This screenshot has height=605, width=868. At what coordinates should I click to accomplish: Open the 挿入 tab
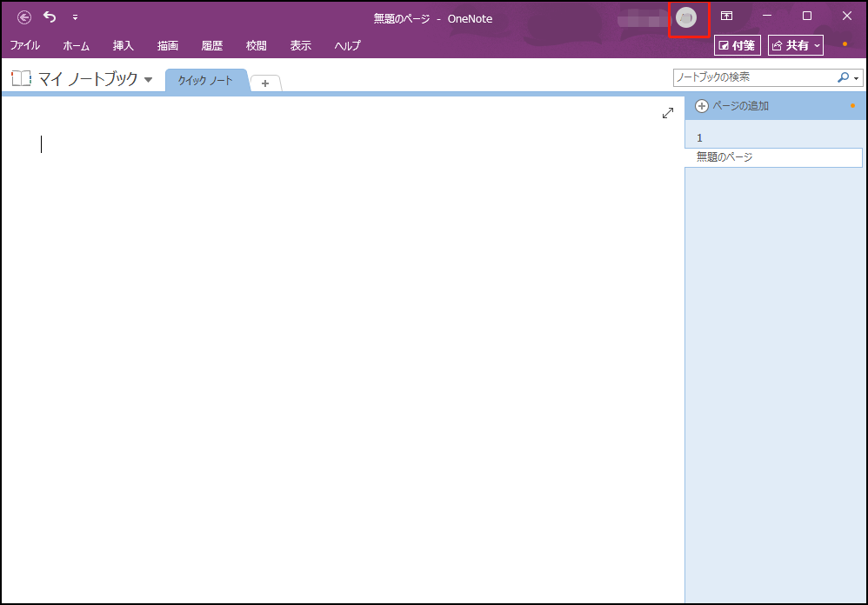[x=123, y=45]
